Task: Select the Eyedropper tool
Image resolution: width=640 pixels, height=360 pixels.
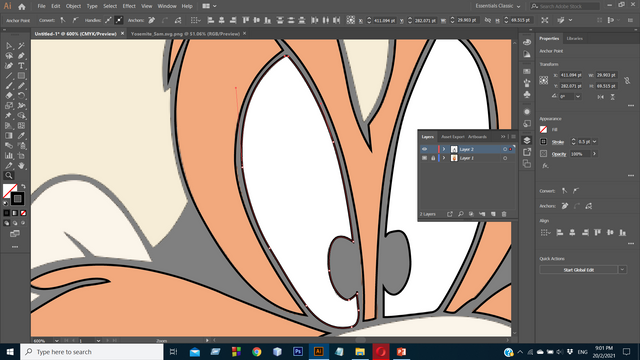Action: point(21,136)
